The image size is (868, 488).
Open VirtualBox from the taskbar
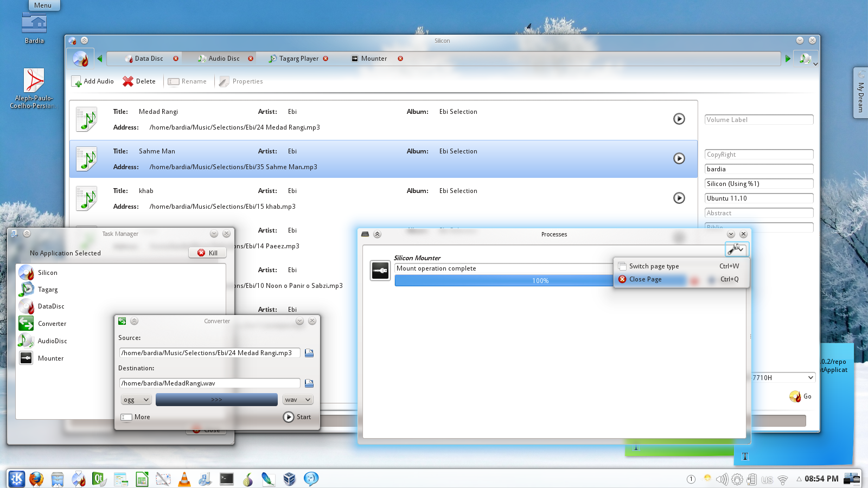point(290,479)
